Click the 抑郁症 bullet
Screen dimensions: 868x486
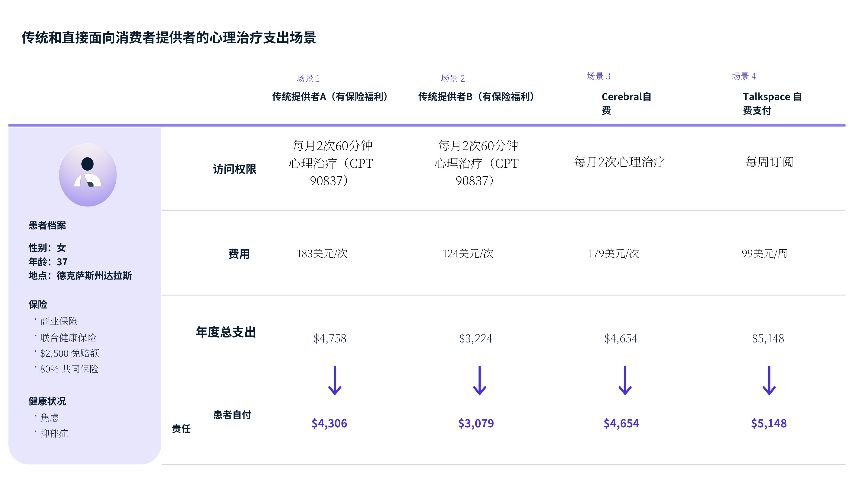tap(54, 433)
